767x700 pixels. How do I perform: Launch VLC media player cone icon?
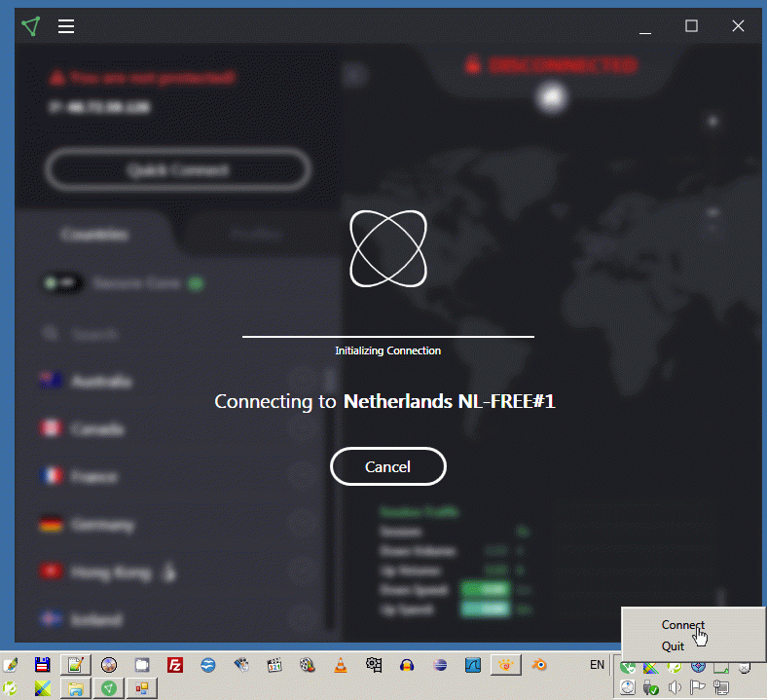[341, 665]
